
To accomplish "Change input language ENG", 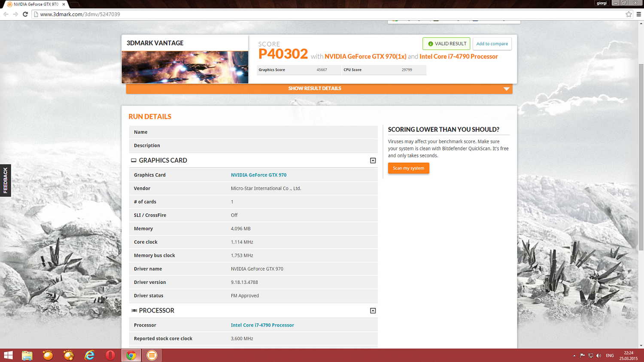I will 610,356.
